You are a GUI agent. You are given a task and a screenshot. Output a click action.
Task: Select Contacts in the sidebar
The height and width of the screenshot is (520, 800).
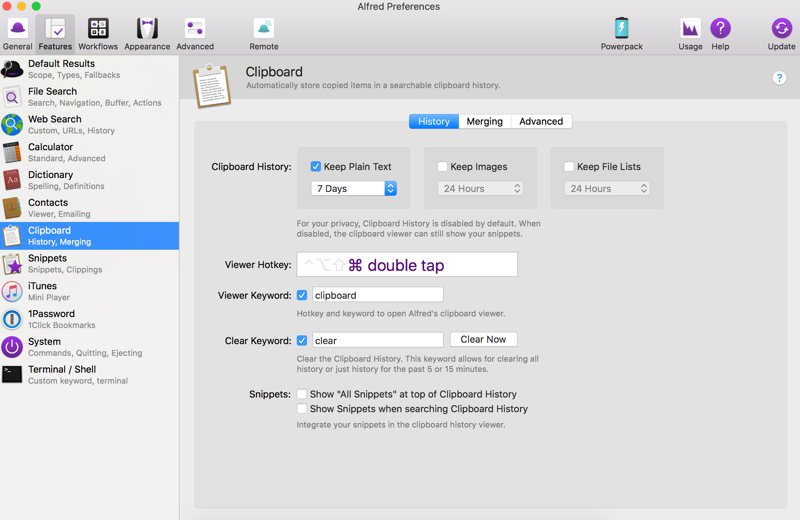pos(89,208)
